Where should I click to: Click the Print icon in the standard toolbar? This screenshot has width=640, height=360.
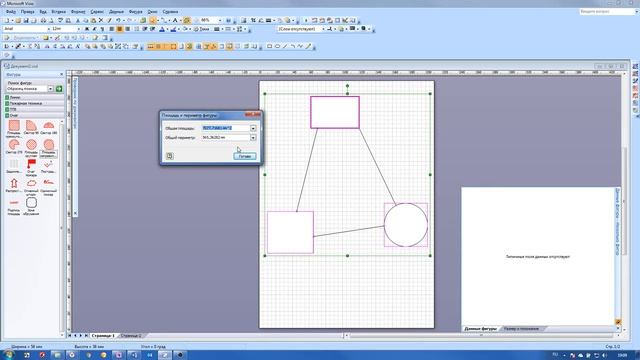[43, 20]
